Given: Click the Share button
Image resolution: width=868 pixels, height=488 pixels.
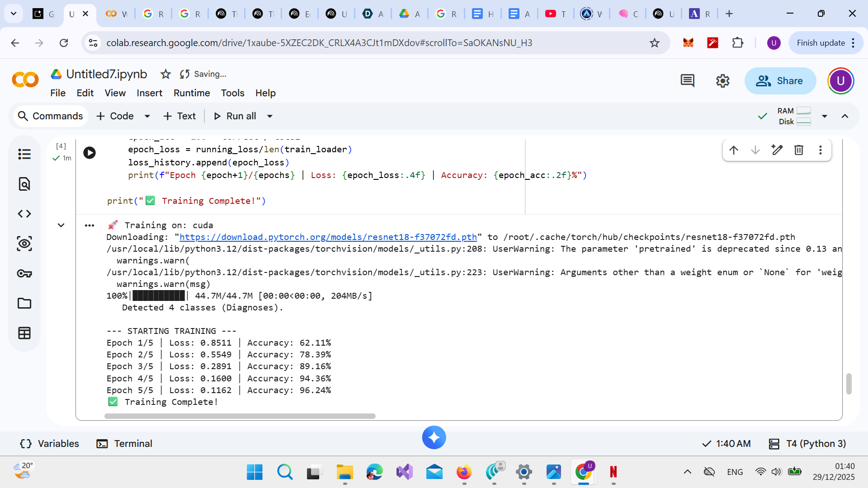Looking at the screenshot, I should (x=780, y=81).
